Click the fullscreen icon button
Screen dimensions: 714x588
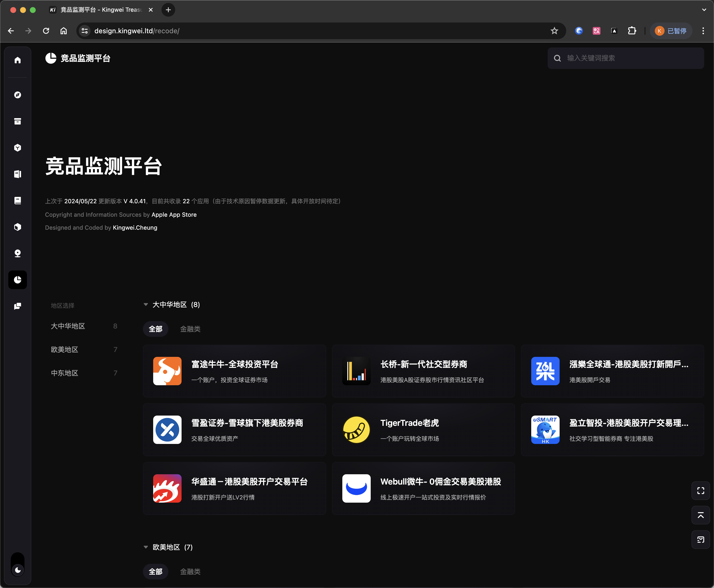click(701, 491)
